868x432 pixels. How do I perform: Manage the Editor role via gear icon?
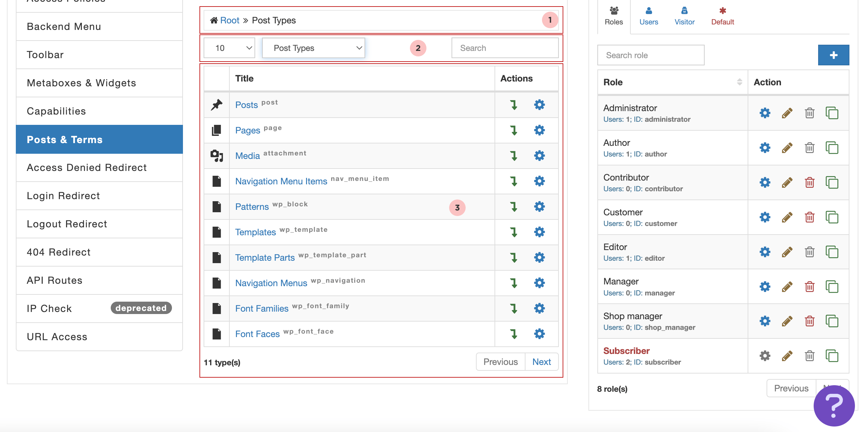pos(765,252)
